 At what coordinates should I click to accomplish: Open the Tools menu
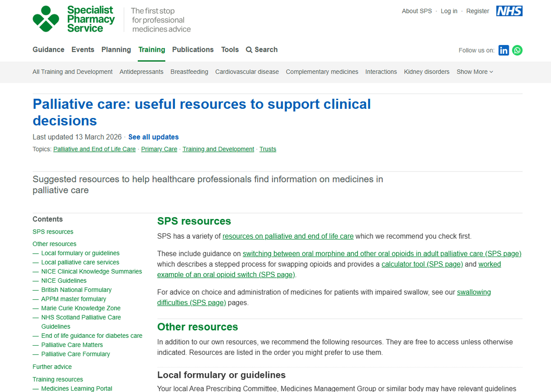point(230,50)
